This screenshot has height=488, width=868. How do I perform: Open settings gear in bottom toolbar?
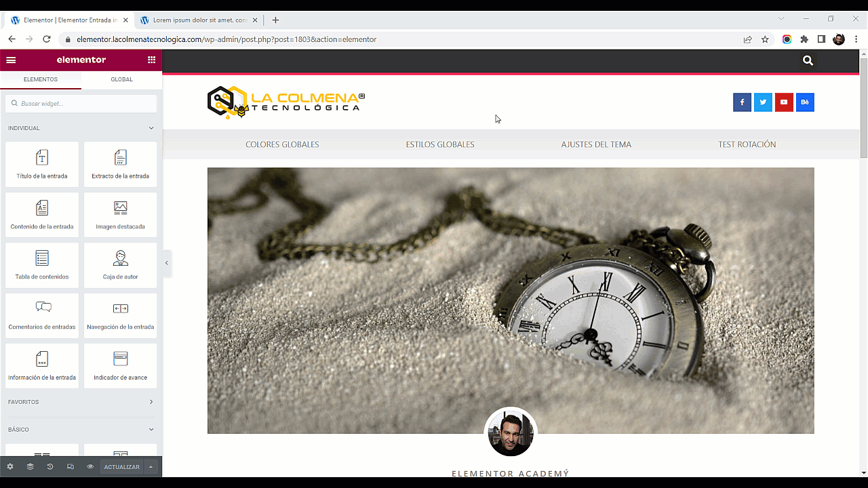click(10, 467)
